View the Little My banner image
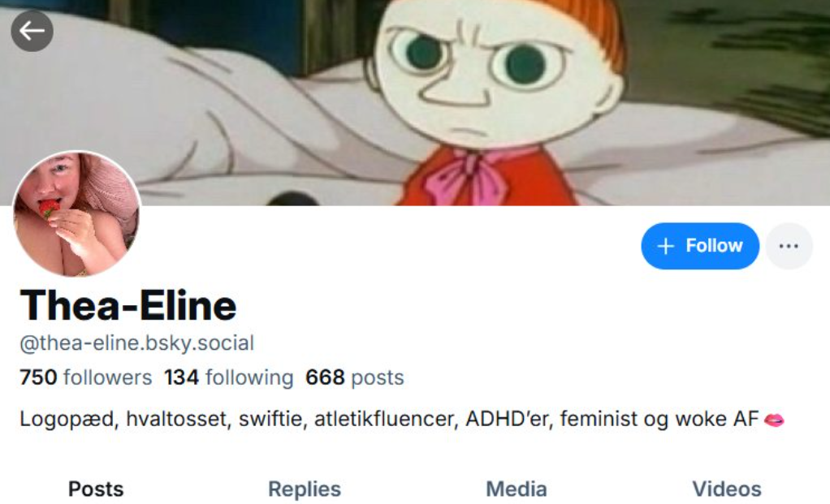Viewport: 830px width, 504px height. click(415, 102)
